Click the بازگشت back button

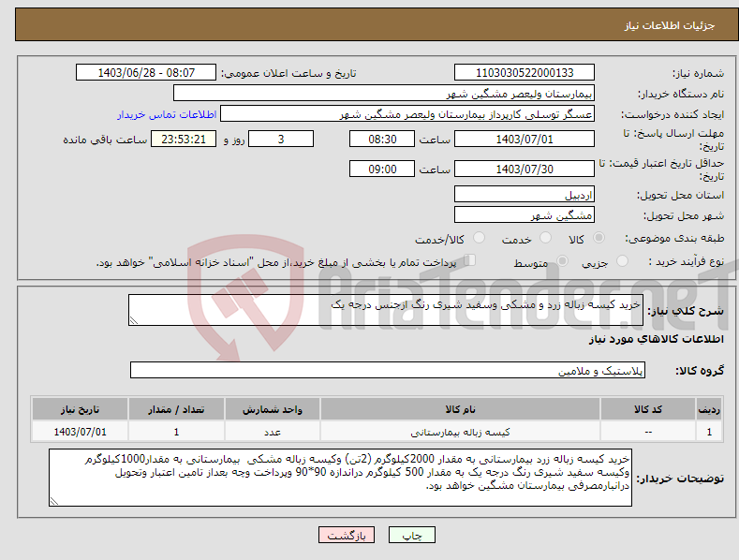tap(347, 535)
